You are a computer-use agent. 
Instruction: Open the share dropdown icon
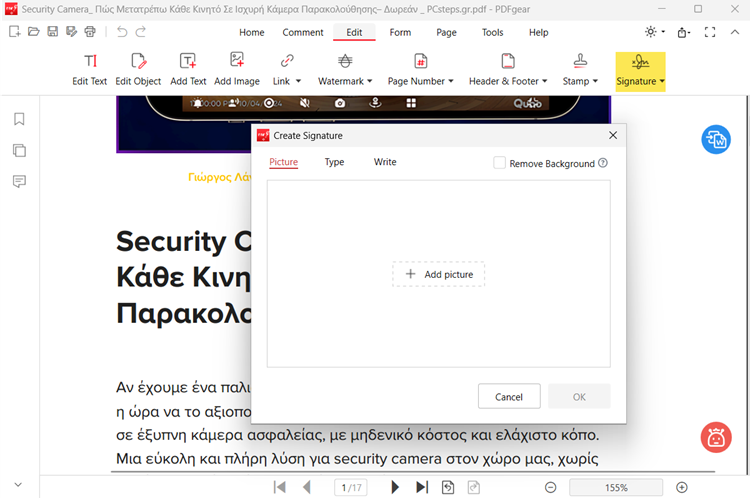684,33
